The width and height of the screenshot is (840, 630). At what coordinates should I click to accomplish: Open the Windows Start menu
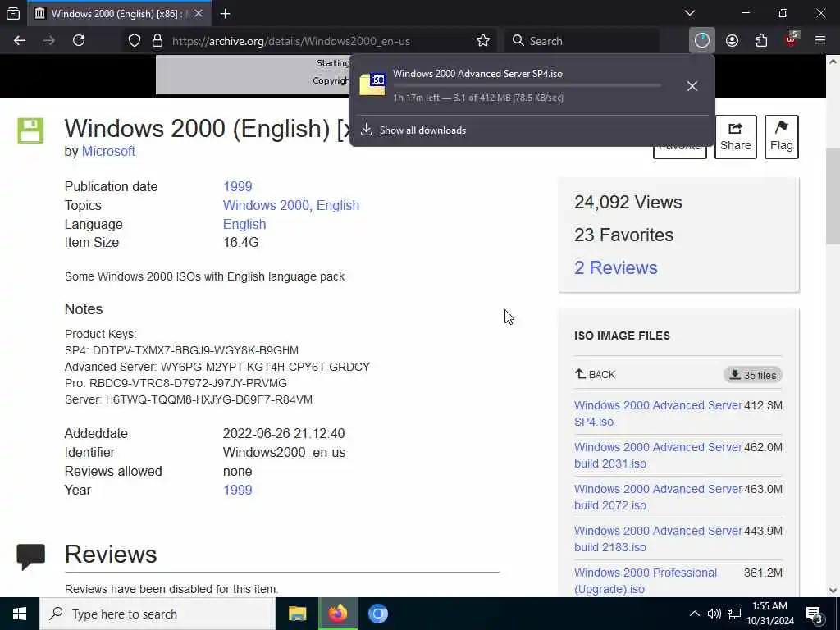tap(20, 614)
